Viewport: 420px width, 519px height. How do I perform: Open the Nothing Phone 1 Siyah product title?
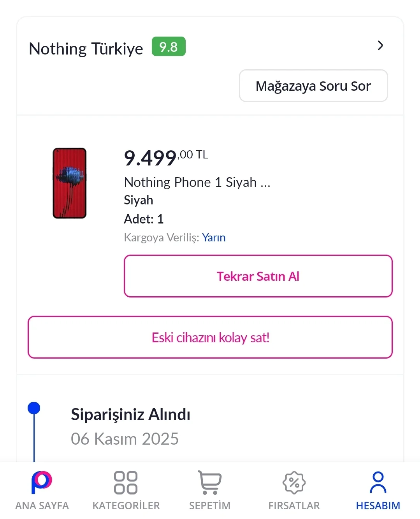point(197,182)
